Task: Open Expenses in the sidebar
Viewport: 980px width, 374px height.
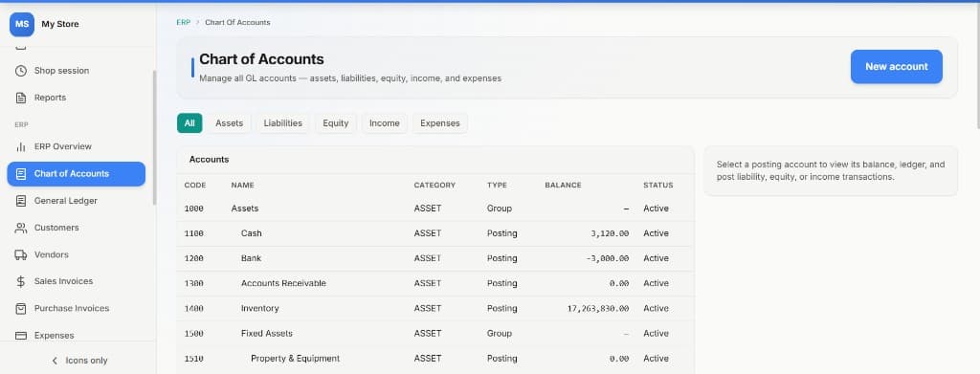Action: [x=77, y=335]
